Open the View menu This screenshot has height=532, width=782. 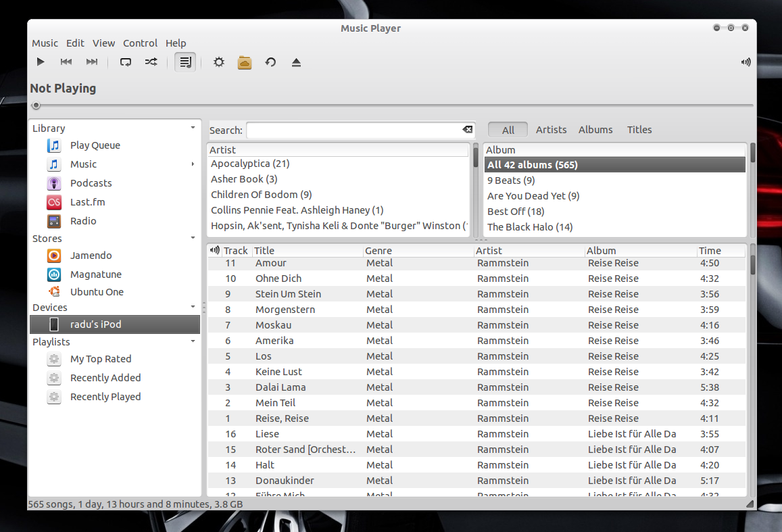pyautogui.click(x=103, y=43)
